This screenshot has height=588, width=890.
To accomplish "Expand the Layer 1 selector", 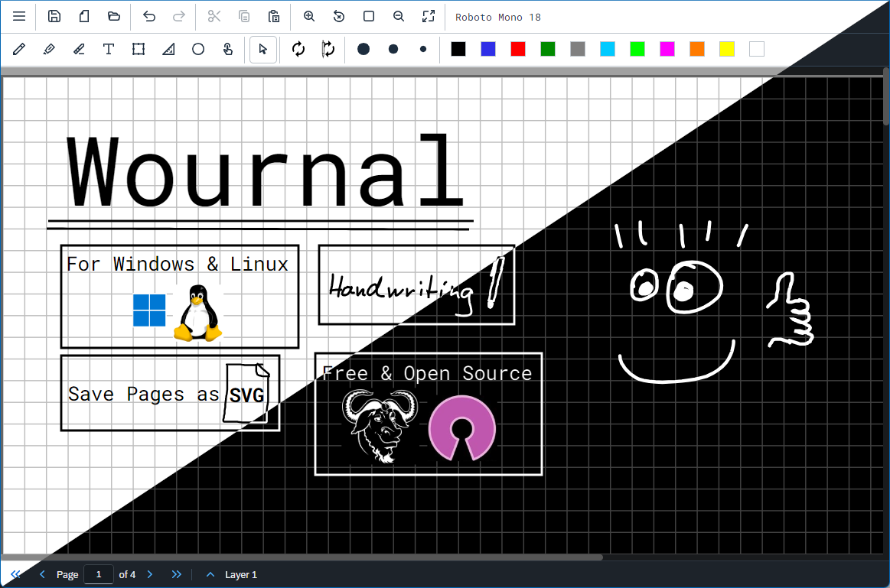I will [210, 574].
